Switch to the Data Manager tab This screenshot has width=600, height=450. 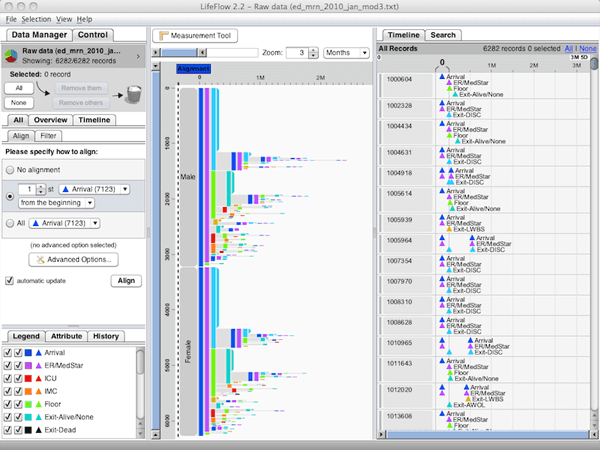pyautogui.click(x=39, y=35)
